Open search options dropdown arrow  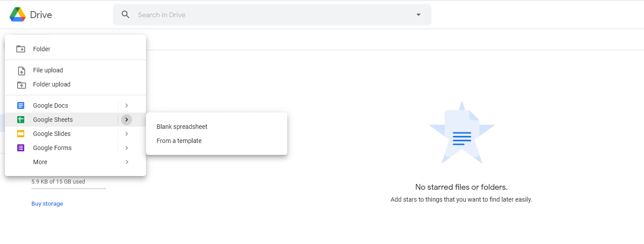click(x=419, y=15)
